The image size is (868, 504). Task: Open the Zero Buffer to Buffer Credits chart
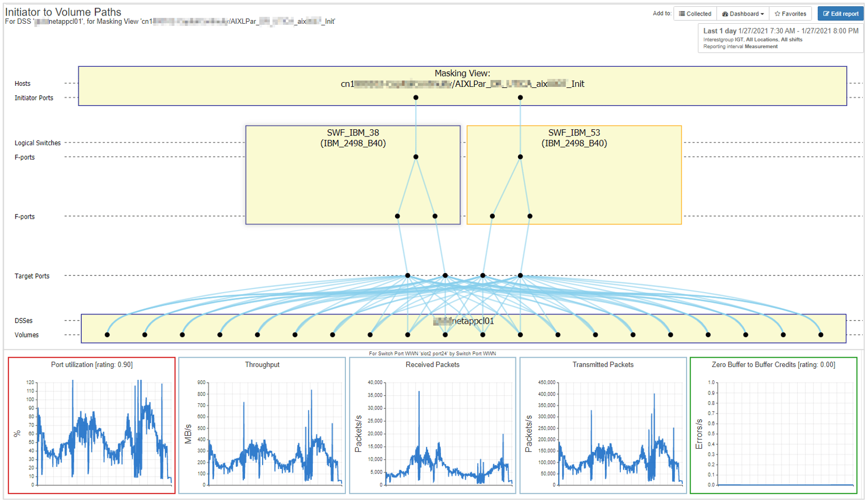[x=773, y=425]
